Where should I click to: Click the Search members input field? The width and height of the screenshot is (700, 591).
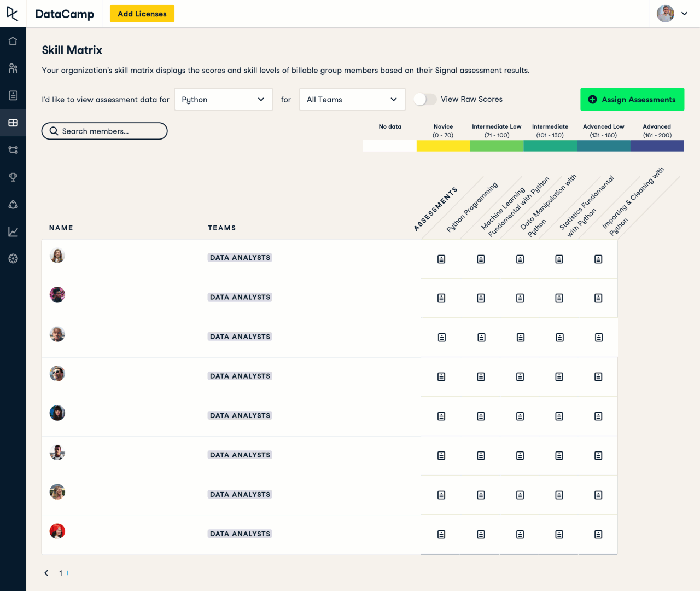(x=104, y=131)
